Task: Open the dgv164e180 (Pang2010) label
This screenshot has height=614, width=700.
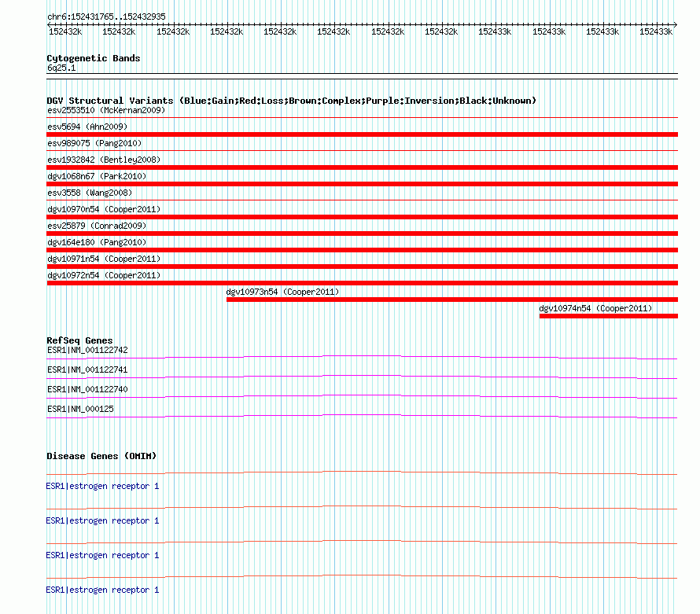Action: (x=97, y=242)
